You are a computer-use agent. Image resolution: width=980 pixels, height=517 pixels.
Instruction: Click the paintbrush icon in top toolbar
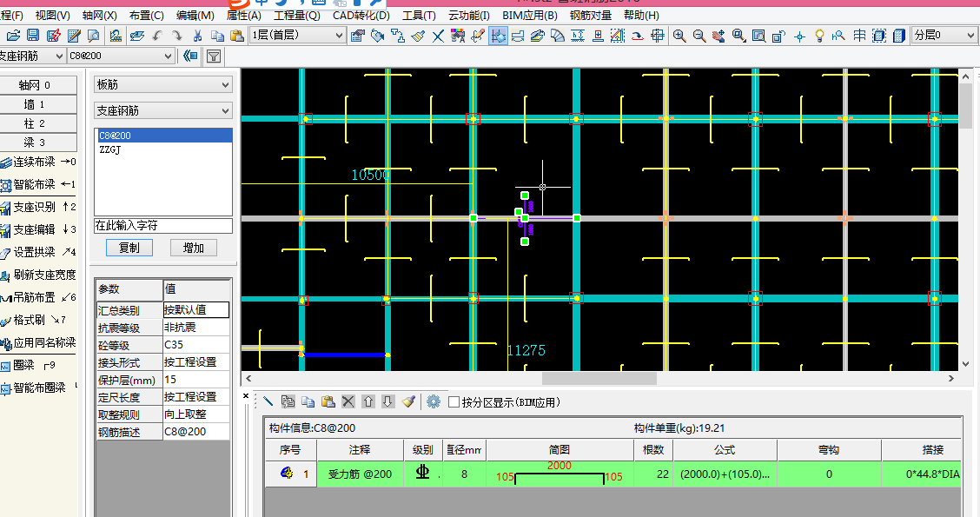[418, 36]
